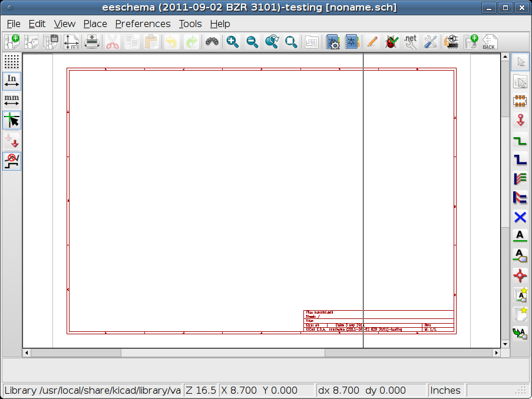The width and height of the screenshot is (532, 399).
Task: Click the Print schematic icon
Action: 91,42
